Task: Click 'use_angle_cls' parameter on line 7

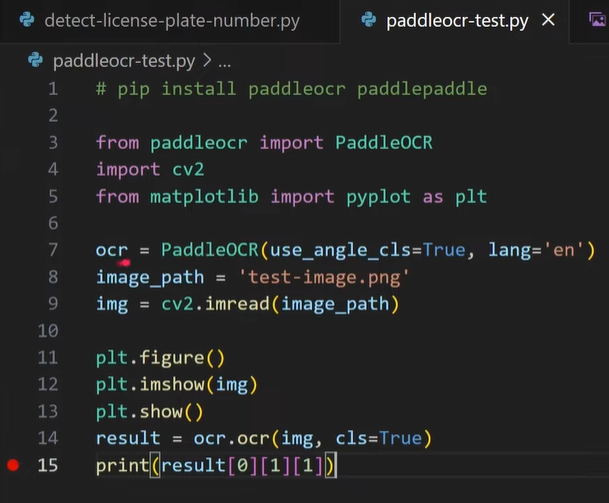Action: coord(340,251)
